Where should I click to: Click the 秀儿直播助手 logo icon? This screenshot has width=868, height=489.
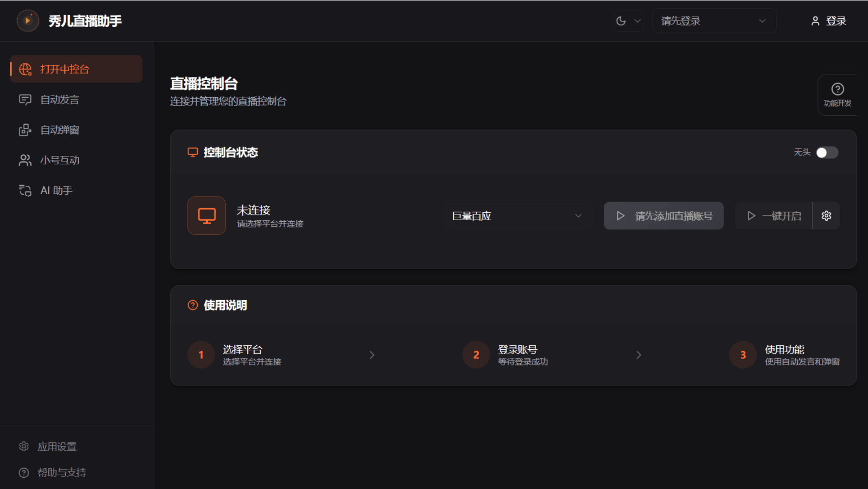(28, 21)
